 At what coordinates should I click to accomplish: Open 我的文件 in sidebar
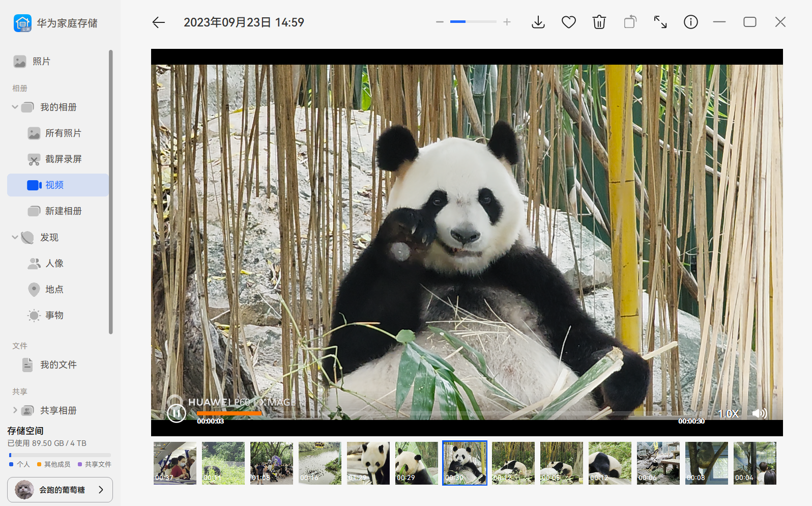[x=58, y=364]
